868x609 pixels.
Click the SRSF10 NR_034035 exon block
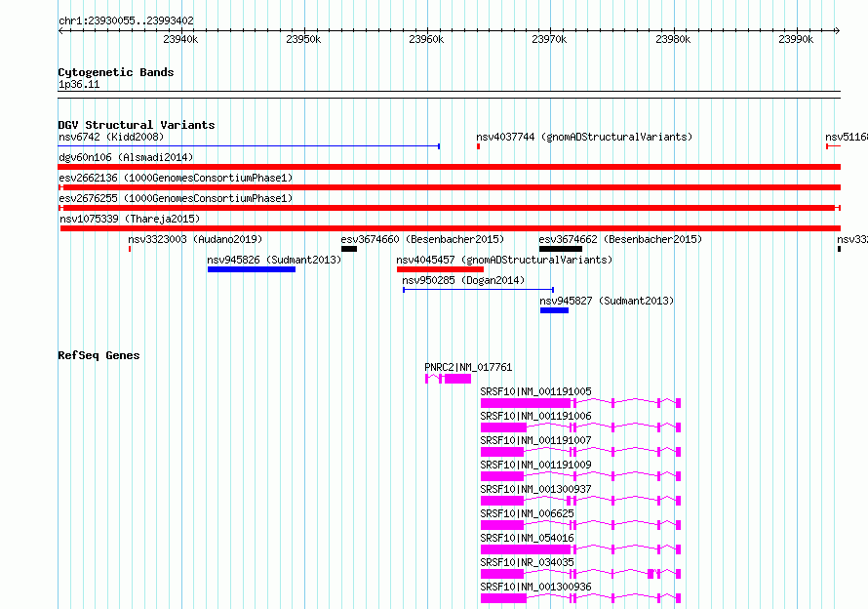(502, 574)
